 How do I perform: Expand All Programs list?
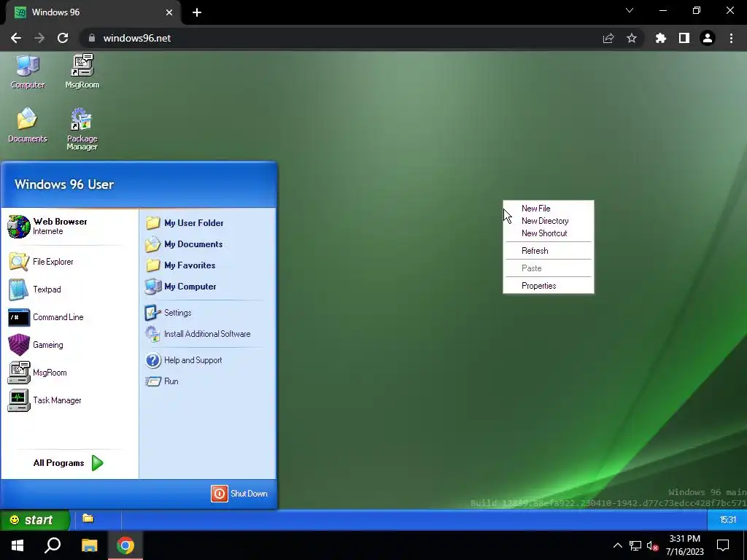pyautogui.click(x=68, y=463)
